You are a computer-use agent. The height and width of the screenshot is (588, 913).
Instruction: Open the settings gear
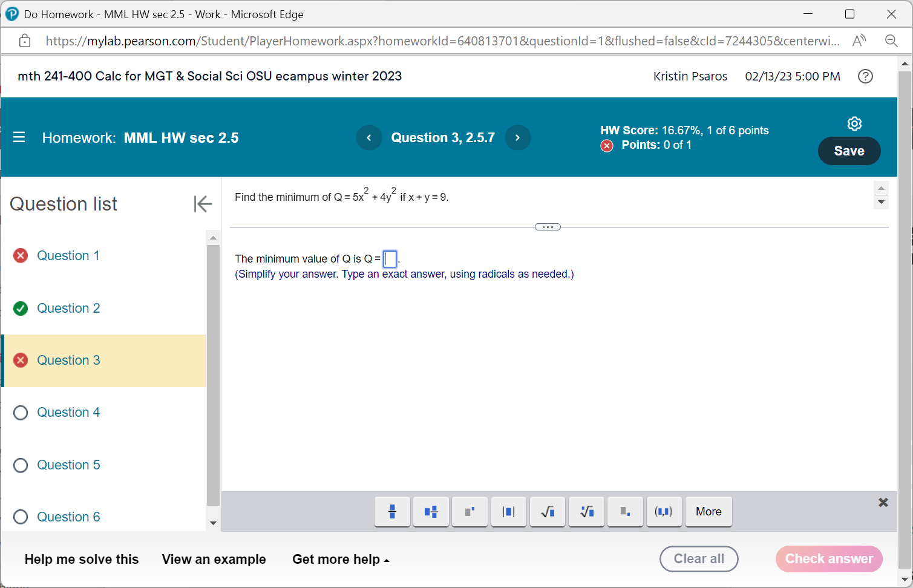pos(854,123)
